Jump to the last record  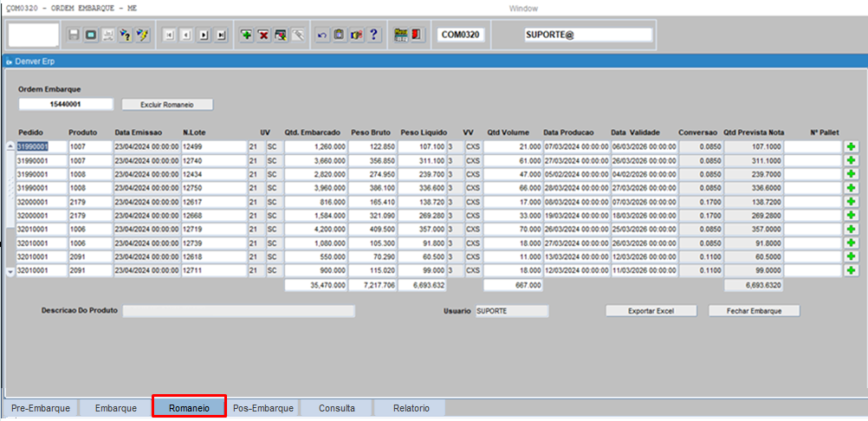tap(222, 36)
